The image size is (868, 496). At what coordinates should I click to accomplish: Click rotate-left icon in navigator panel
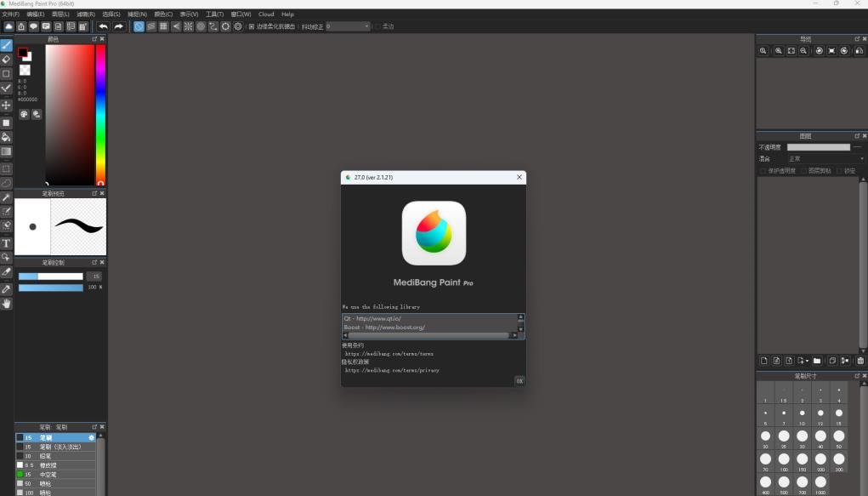(x=820, y=51)
